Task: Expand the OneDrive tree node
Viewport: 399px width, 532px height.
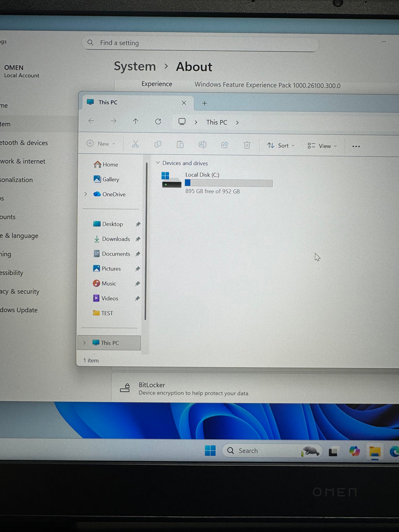Action: (x=86, y=194)
